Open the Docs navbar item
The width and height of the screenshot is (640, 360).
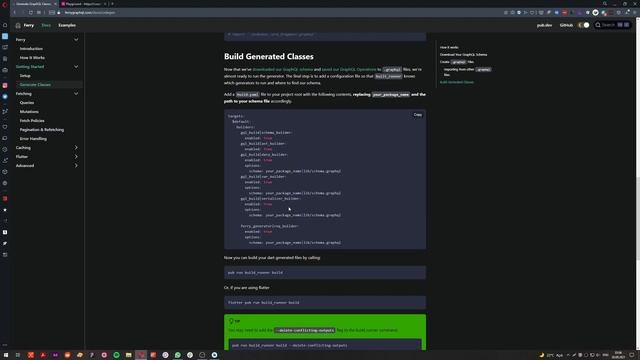tap(46, 25)
